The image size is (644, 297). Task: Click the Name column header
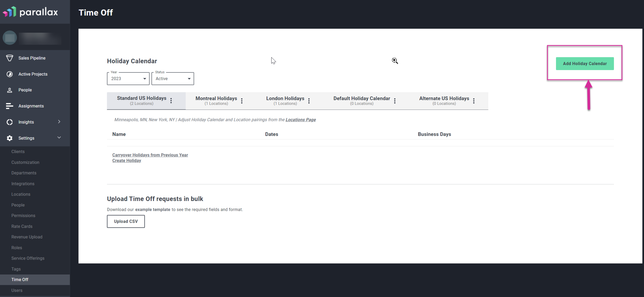pos(119,134)
